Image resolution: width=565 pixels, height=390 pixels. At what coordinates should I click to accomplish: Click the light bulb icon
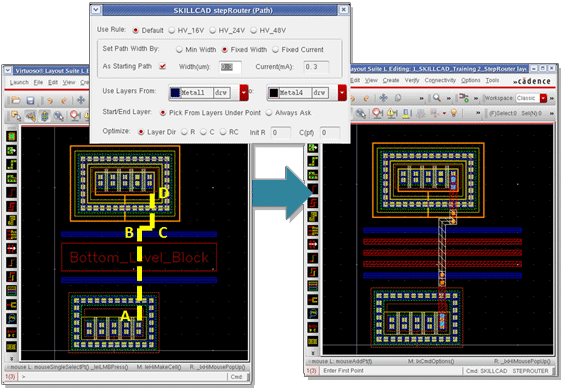pyautogui.click(x=454, y=113)
